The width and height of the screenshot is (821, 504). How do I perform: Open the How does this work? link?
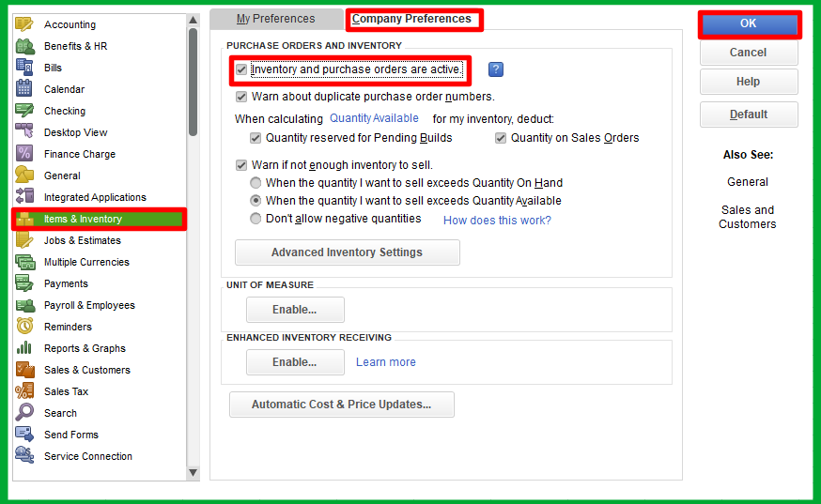click(x=497, y=221)
